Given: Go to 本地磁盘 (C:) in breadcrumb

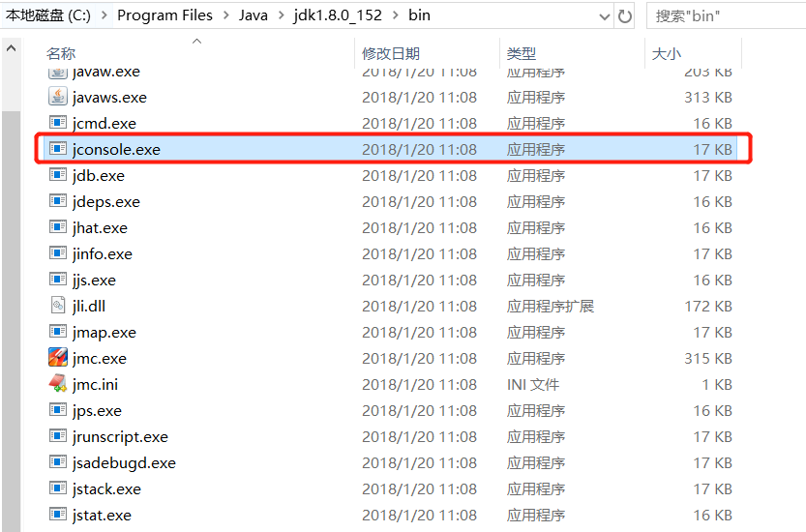Looking at the screenshot, I should (x=47, y=15).
